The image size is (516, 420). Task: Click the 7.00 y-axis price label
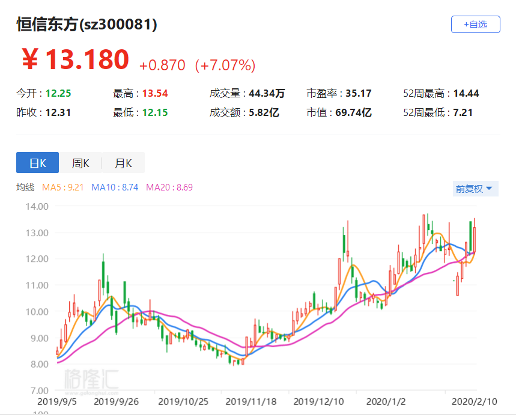(x=40, y=391)
